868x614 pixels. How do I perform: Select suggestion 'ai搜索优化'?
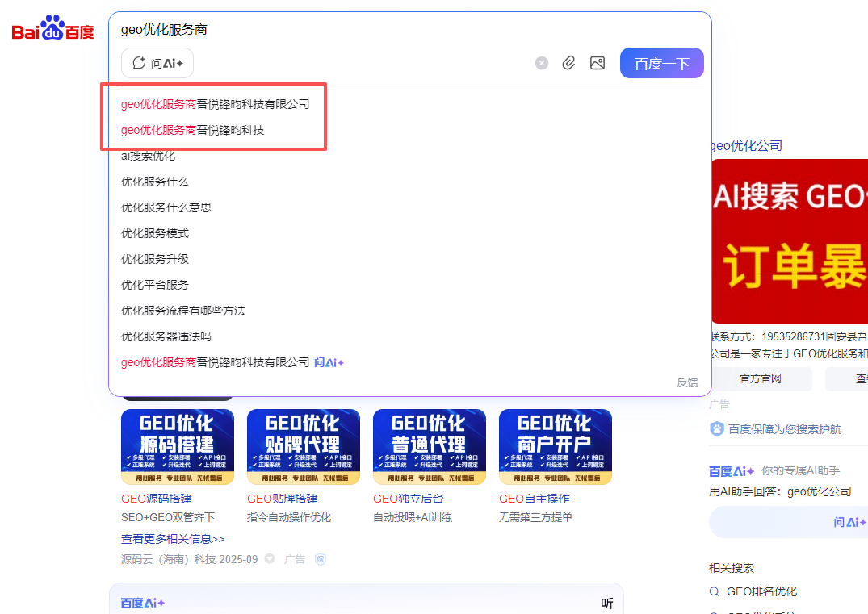pyautogui.click(x=148, y=156)
